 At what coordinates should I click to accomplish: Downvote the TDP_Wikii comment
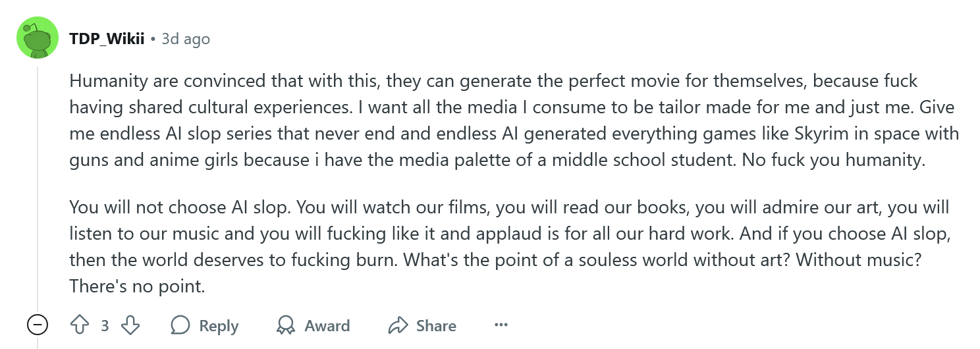tap(130, 325)
